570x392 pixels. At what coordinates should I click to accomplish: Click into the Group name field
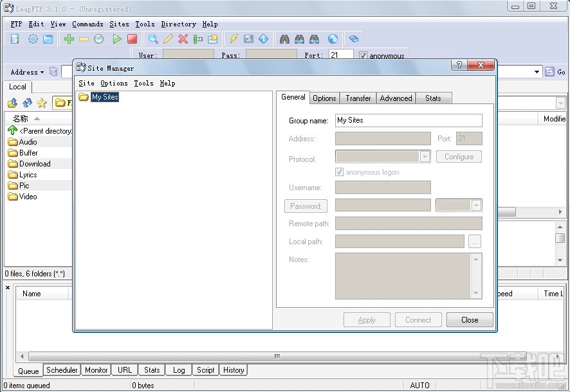(x=409, y=120)
